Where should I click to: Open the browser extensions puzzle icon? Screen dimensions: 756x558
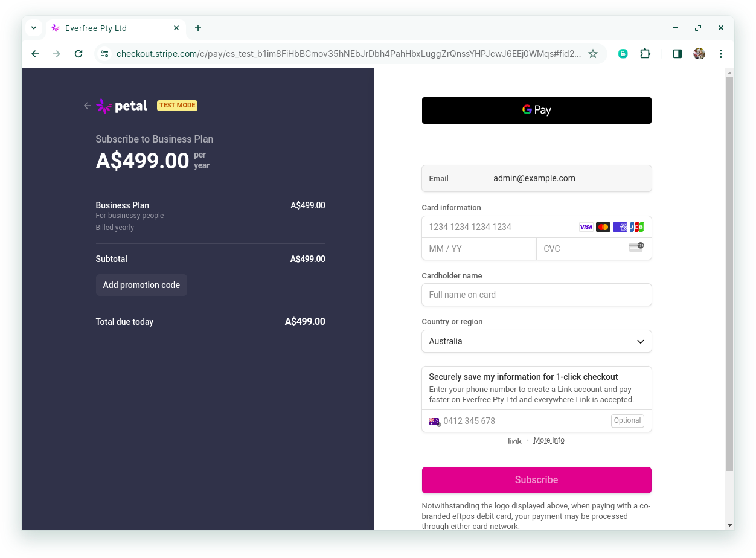[x=645, y=54]
